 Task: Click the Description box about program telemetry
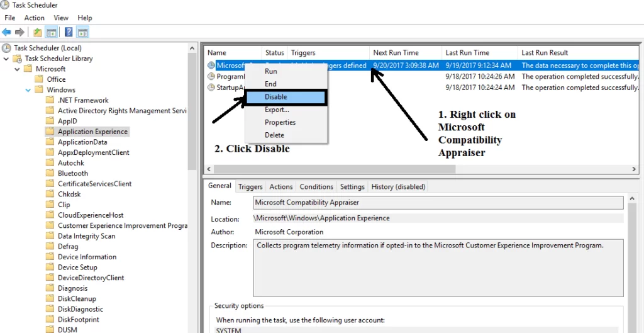[x=438, y=268]
